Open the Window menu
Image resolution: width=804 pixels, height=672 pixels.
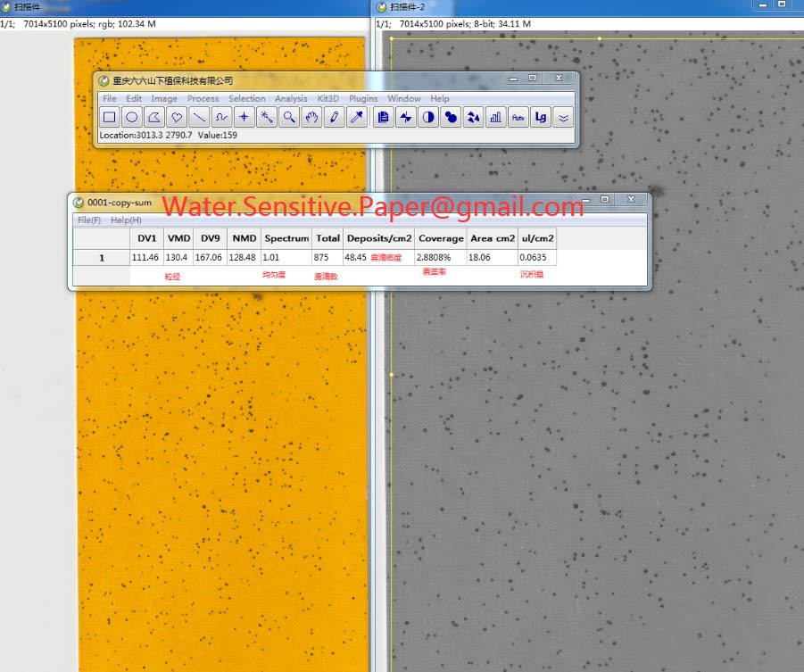404,98
